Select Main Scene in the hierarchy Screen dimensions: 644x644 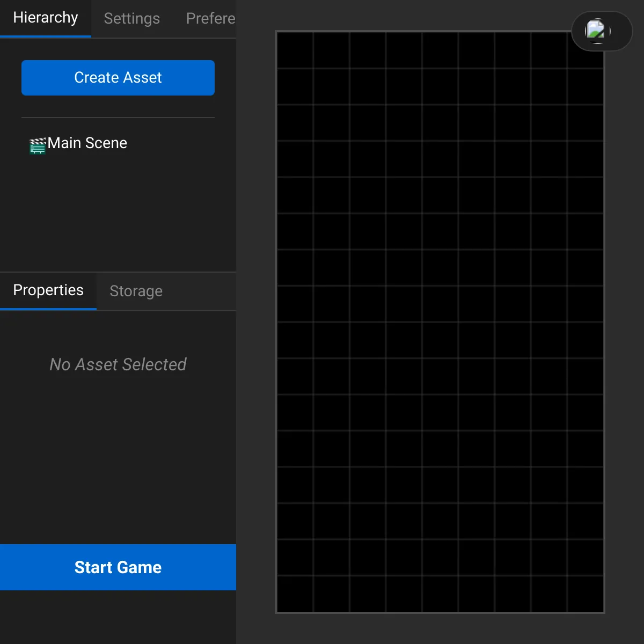[x=87, y=143]
